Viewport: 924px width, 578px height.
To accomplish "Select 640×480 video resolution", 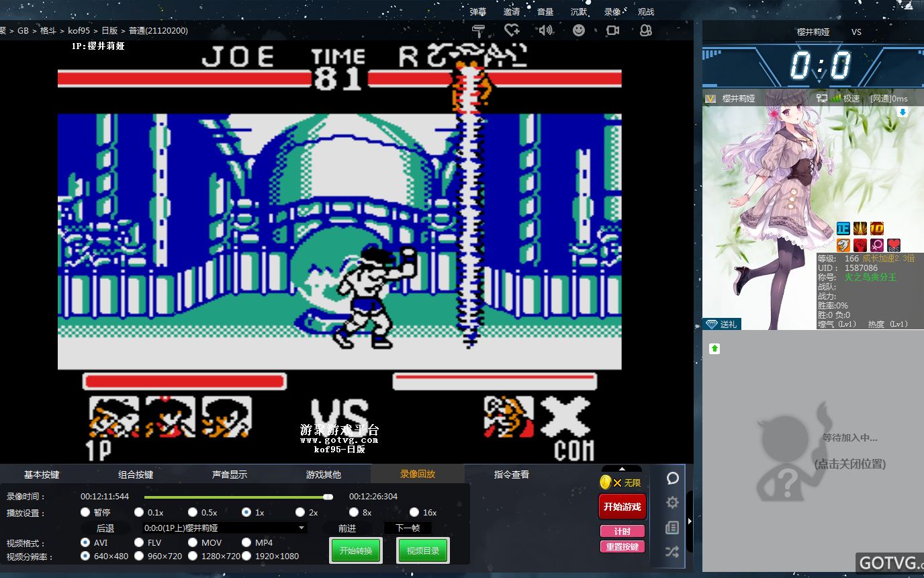I will pyautogui.click(x=85, y=556).
